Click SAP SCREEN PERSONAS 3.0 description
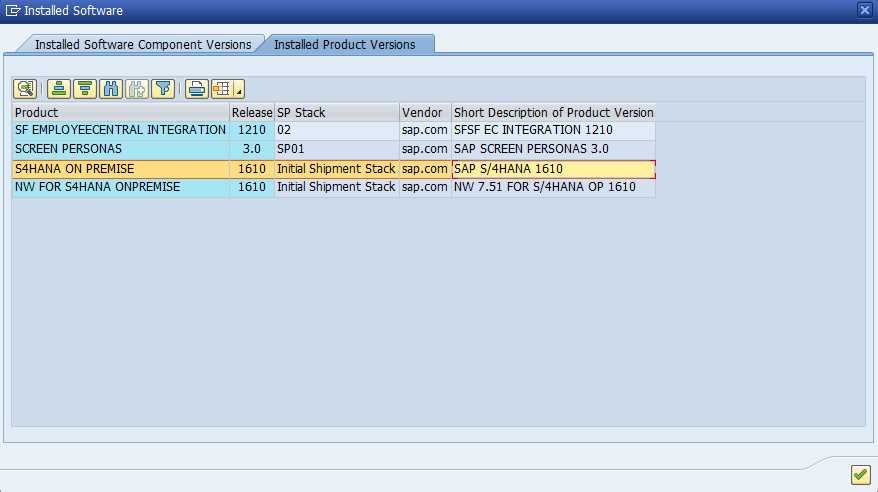 [x=553, y=149]
